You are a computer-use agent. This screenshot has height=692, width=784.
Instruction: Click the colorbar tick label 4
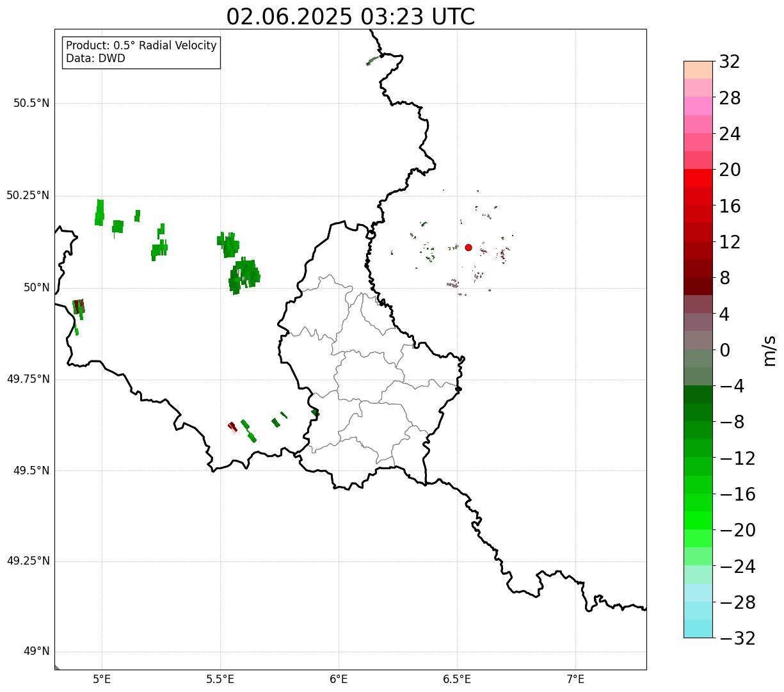724,314
